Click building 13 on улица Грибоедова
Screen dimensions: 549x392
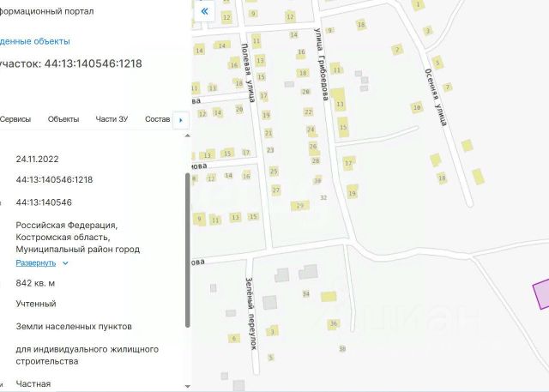tap(339, 100)
